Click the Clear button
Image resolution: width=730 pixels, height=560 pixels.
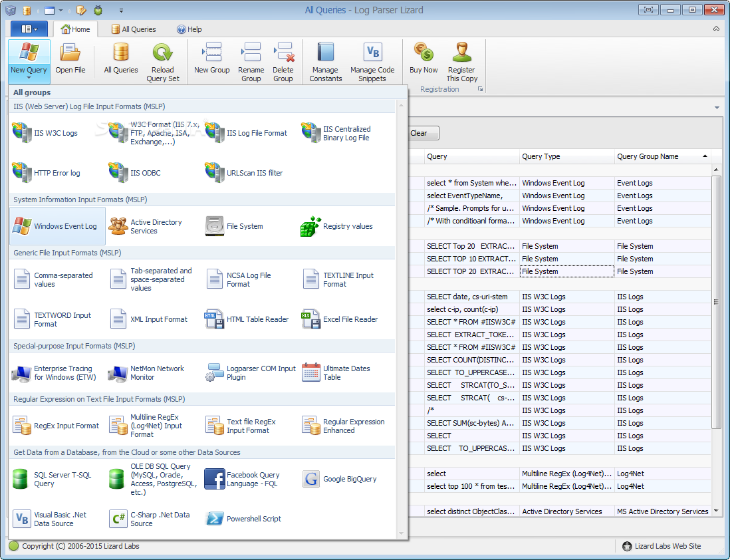(x=424, y=133)
